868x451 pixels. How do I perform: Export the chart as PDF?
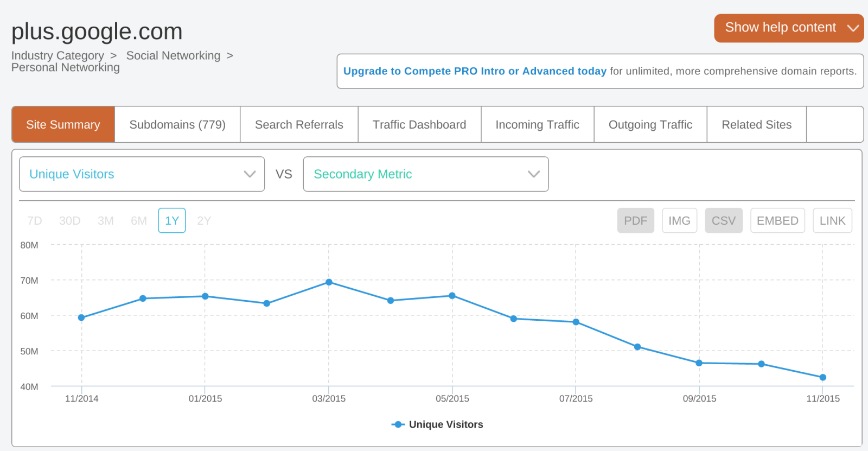pyautogui.click(x=636, y=221)
